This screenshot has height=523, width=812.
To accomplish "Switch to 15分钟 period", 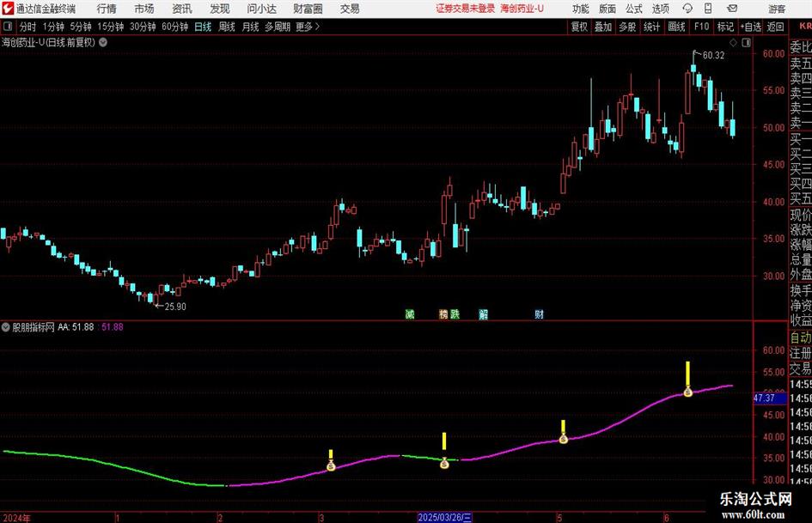I will point(110,27).
